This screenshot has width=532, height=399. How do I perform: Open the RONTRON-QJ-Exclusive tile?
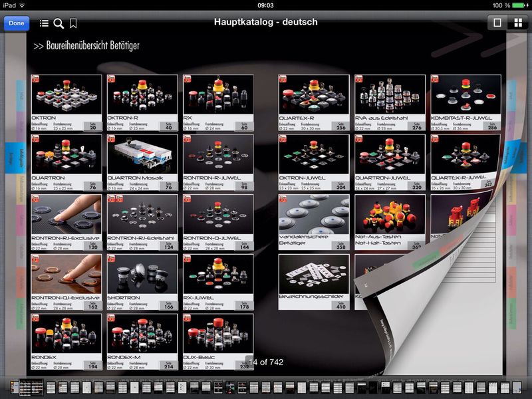(x=66, y=282)
